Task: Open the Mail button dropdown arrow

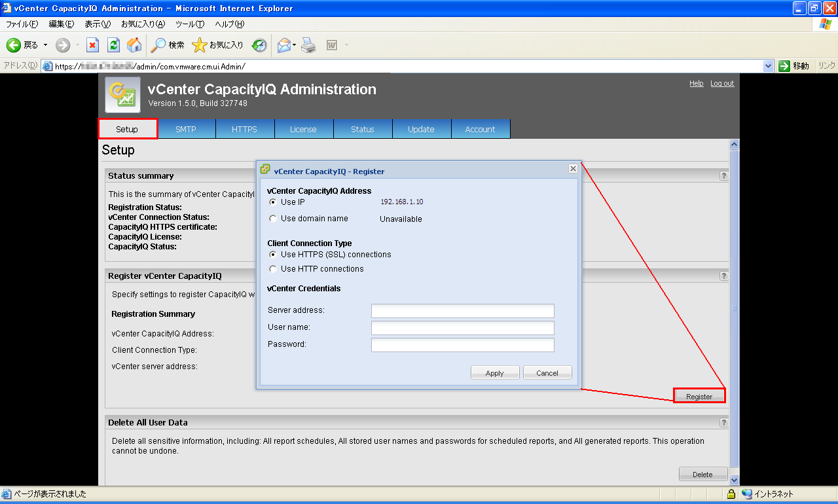Action: coord(295,45)
